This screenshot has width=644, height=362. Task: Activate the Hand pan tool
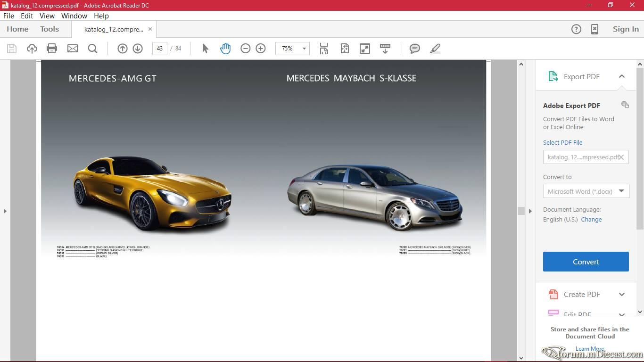225,49
